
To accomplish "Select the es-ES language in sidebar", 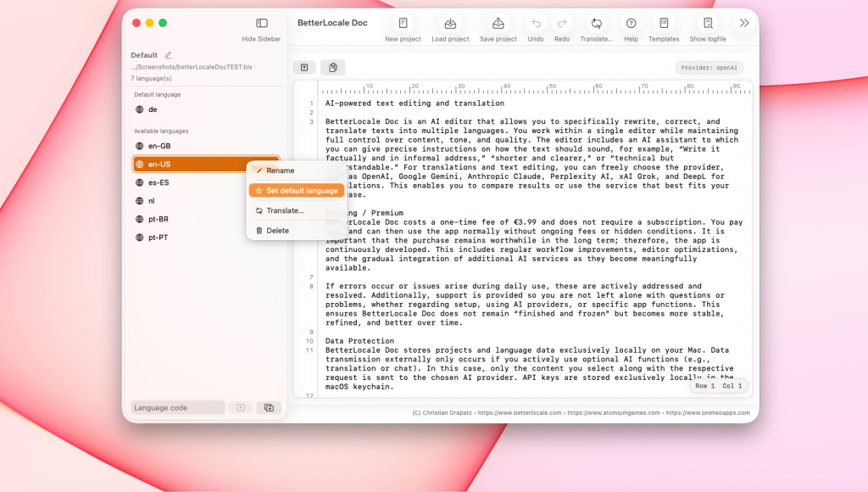I will point(159,182).
